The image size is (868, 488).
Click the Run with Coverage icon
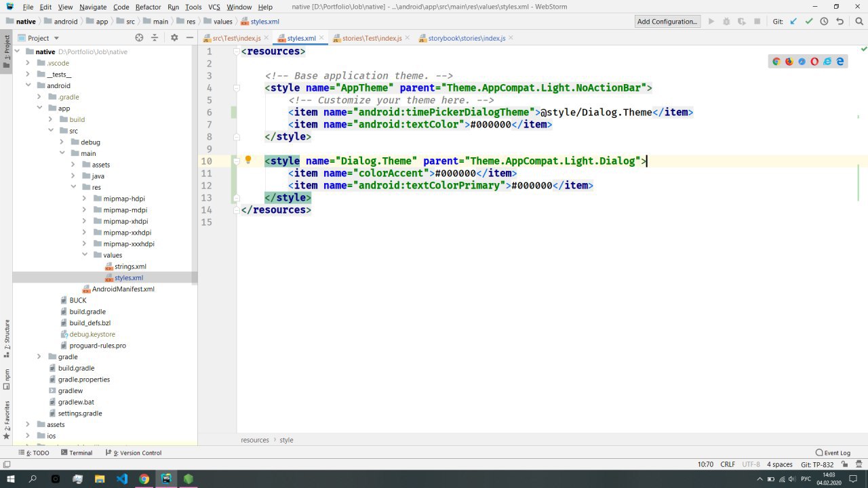742,22
